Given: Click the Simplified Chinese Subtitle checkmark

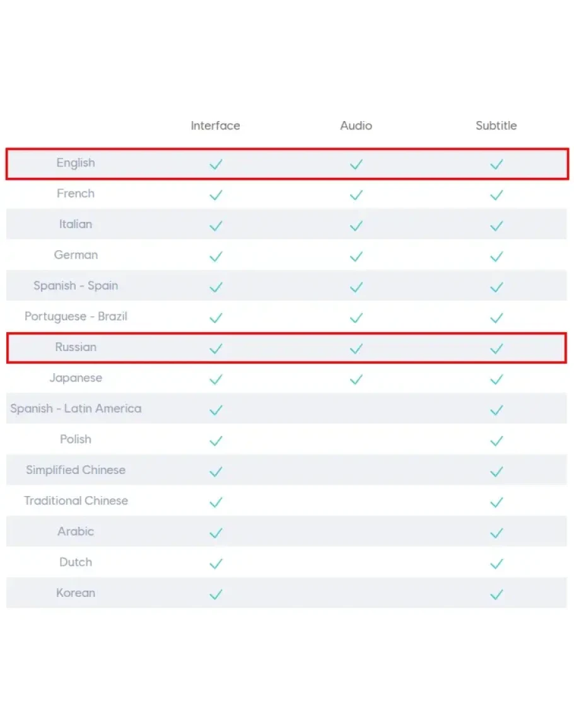Looking at the screenshot, I should (496, 471).
